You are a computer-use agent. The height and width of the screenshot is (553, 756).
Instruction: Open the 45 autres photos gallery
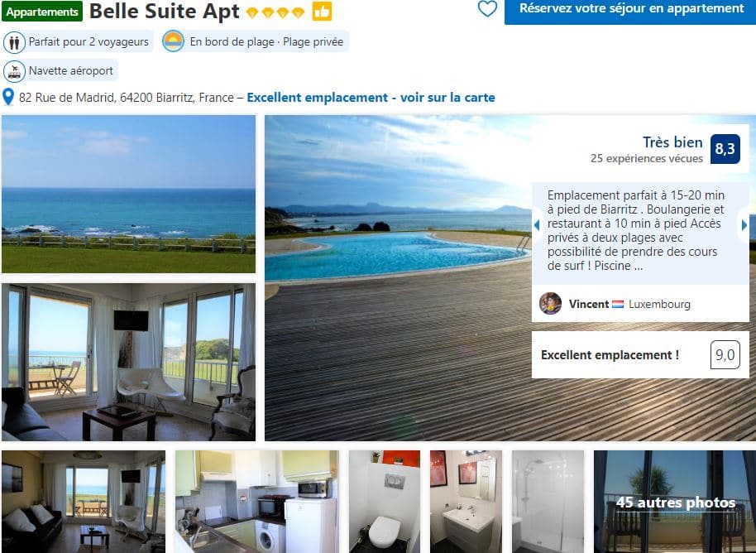(675, 502)
